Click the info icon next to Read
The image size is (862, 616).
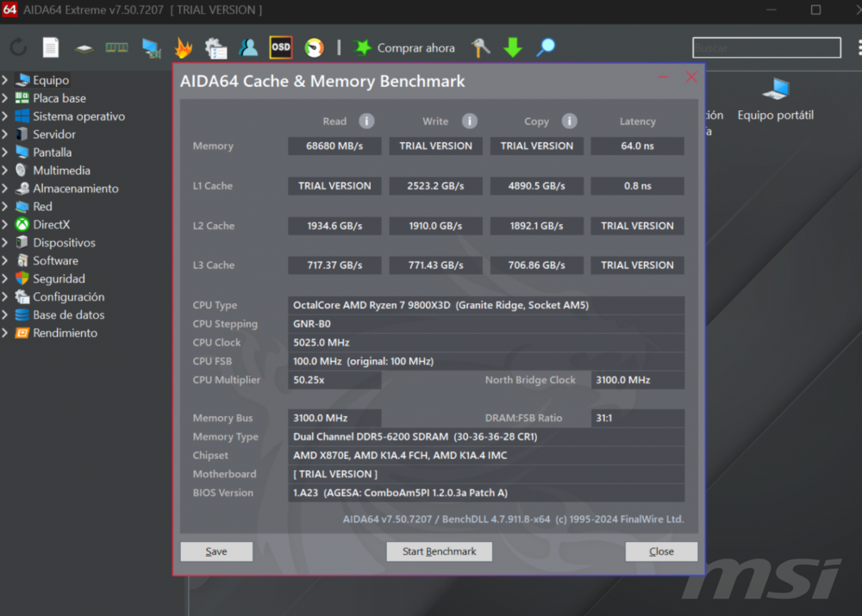click(366, 121)
